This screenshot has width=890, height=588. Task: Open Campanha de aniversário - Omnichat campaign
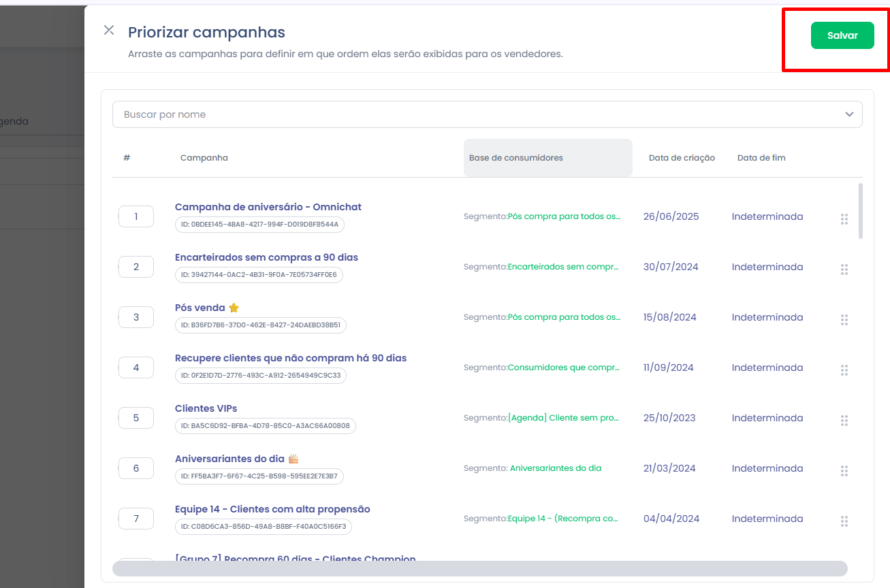tap(268, 207)
